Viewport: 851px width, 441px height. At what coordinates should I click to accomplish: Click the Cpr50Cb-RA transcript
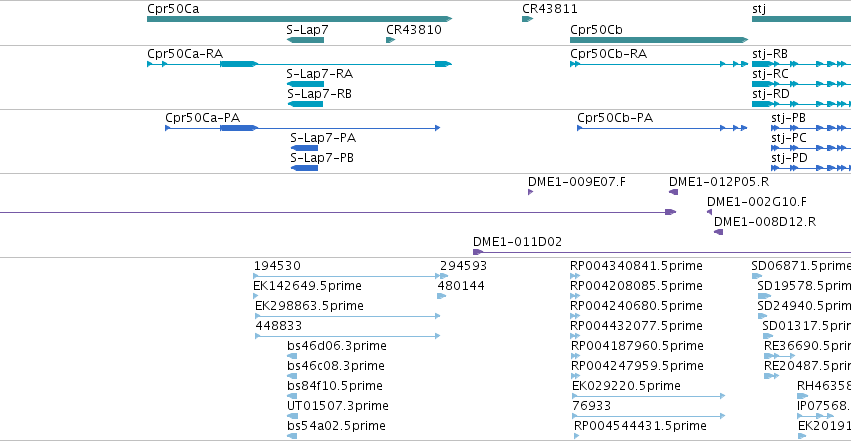coord(659,64)
